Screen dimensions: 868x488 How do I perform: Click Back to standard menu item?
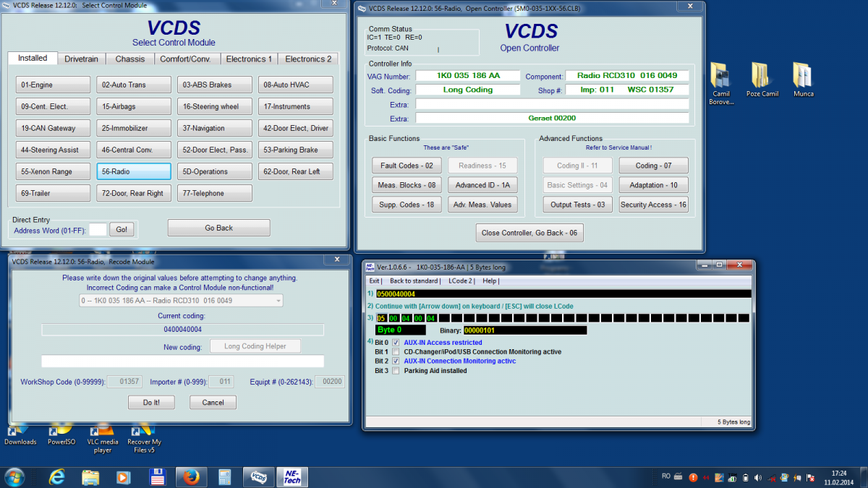(414, 281)
